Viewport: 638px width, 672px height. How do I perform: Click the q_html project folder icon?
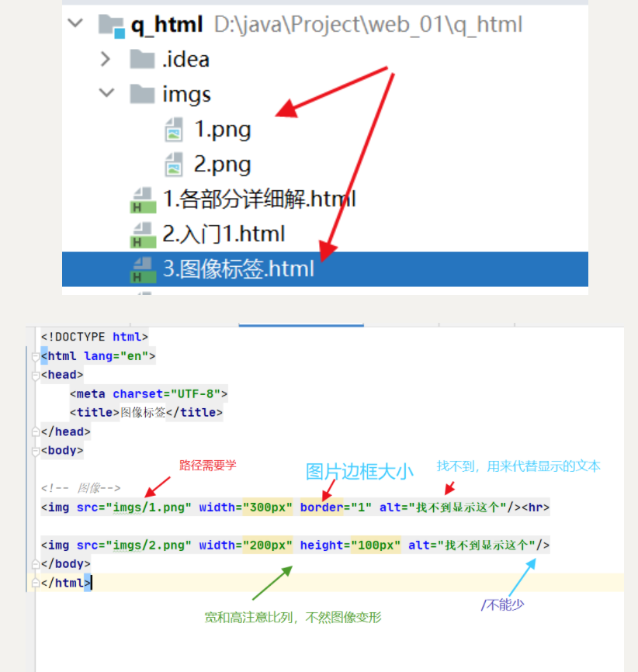(112, 26)
